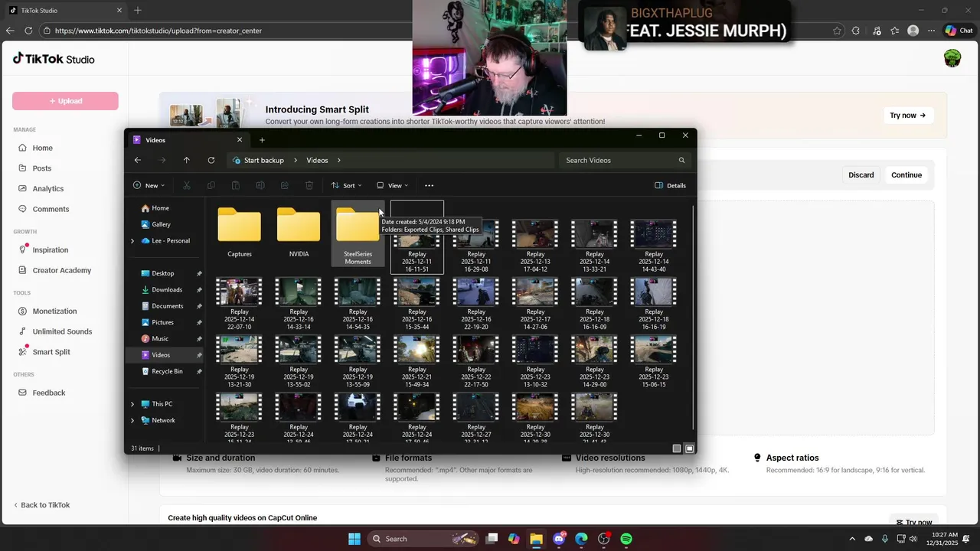This screenshot has width=980, height=551.
Task: Select the Captures folder
Action: click(x=240, y=233)
